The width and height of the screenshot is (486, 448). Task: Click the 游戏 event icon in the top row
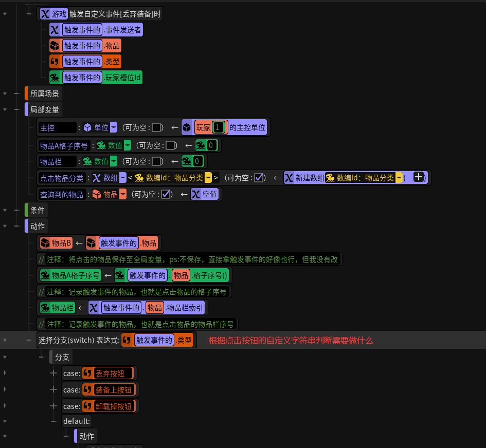click(x=45, y=14)
